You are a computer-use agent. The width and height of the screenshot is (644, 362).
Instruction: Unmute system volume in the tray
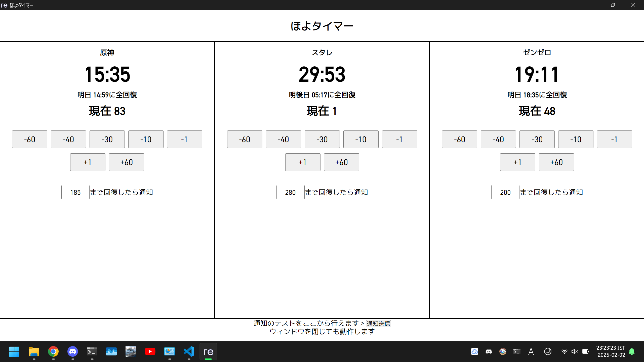(x=575, y=351)
